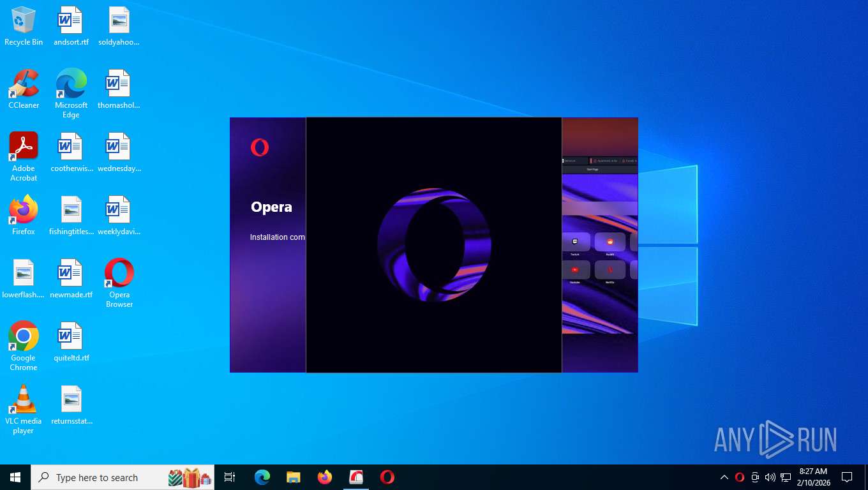This screenshot has height=490, width=868.
Task: Launch Google Chrome desktop shortcut
Action: point(24,346)
